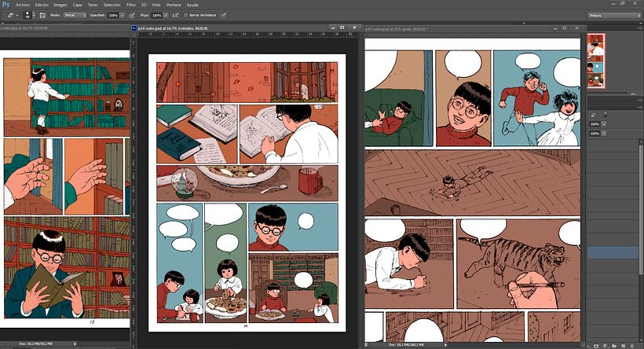Open layer fill 100% dropdown arrow
Image resolution: width=644 pixels, height=349 pixels.
tap(603, 134)
